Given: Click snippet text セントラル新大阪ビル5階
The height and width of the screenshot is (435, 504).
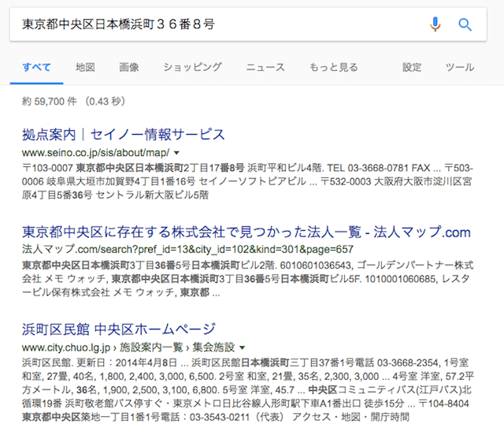Looking at the screenshot, I should 152,195.
